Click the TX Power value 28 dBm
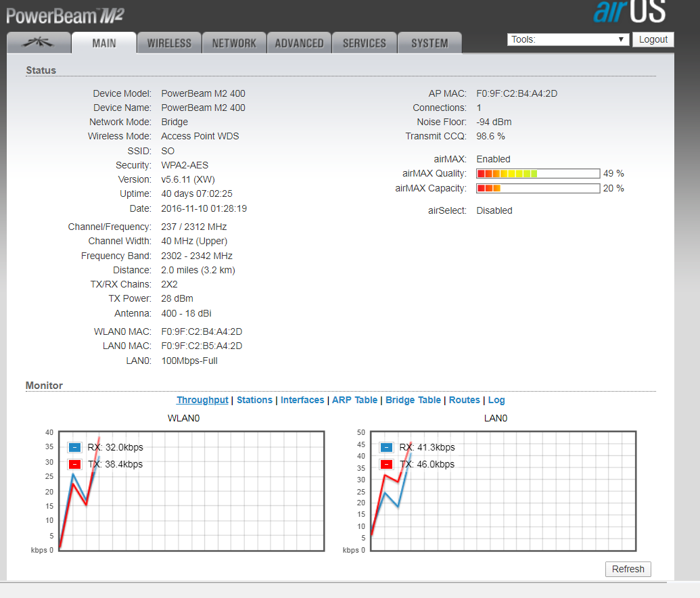This screenshot has height=598, width=700. 177,298
